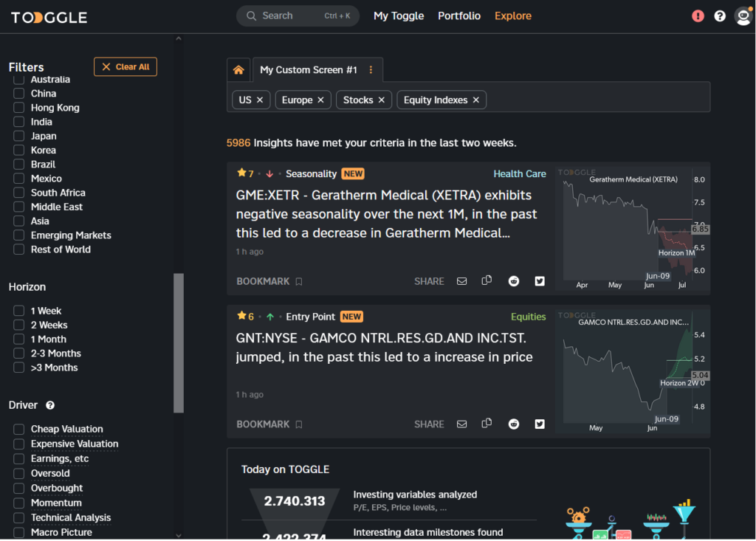This screenshot has height=541, width=756.
Task: Remove the Stocks filter chip
Action: pyautogui.click(x=382, y=100)
